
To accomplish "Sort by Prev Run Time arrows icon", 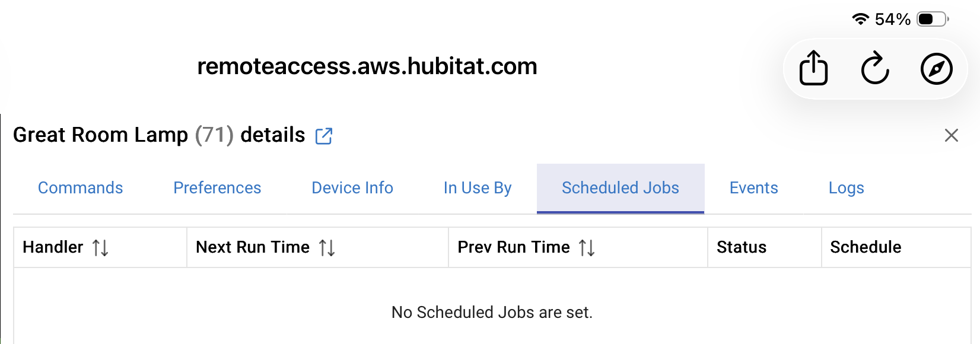I will click(587, 247).
